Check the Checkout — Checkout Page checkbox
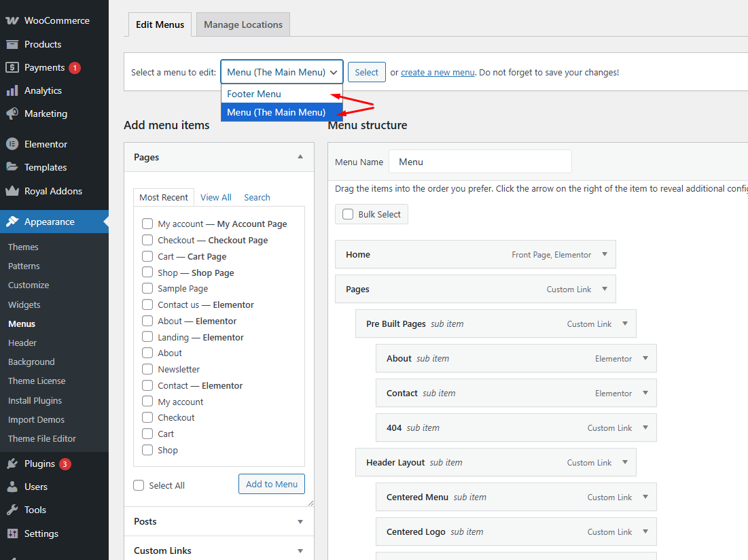 147,240
